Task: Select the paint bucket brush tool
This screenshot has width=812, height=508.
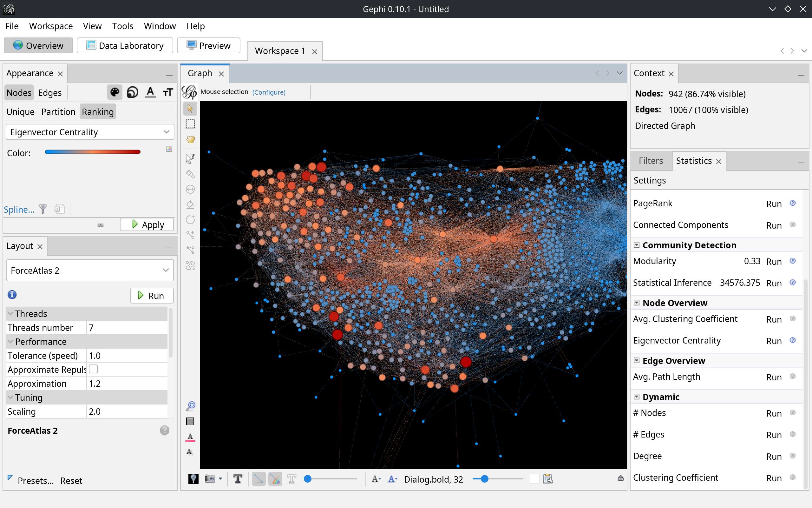Action: 190,204
